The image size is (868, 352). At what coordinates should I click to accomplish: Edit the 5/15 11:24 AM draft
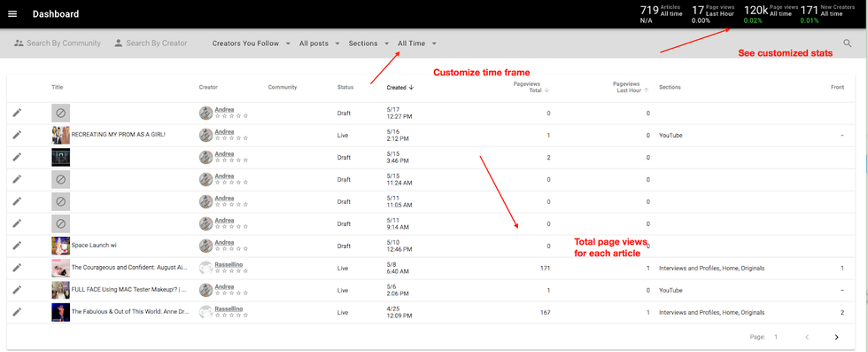tap(17, 179)
